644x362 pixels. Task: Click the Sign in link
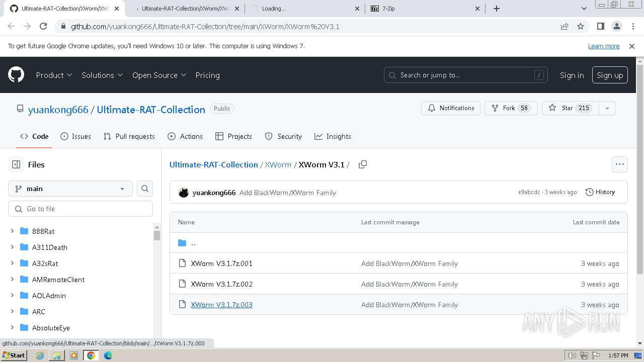[x=572, y=75]
